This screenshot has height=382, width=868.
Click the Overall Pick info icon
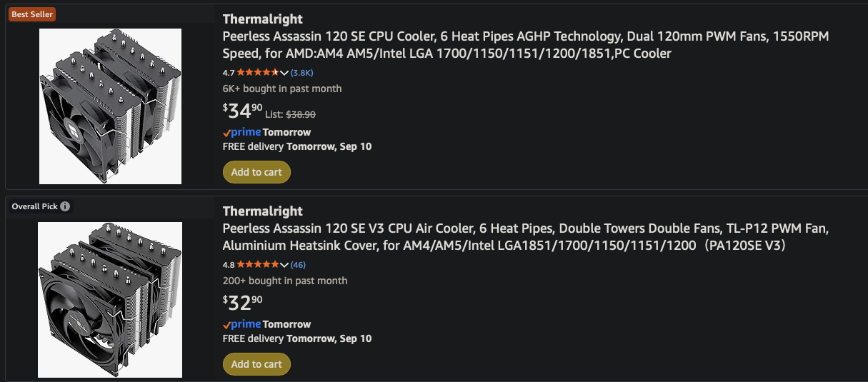tap(65, 206)
